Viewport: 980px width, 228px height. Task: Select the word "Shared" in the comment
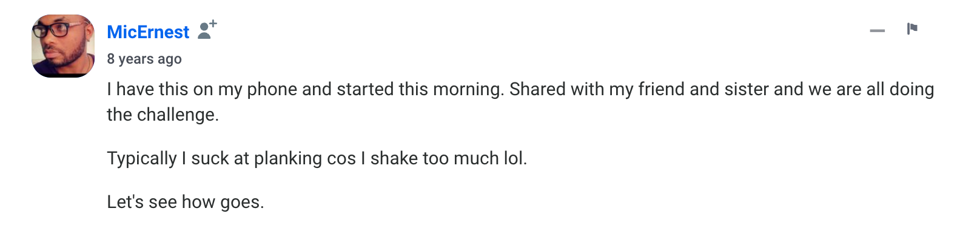(539, 89)
